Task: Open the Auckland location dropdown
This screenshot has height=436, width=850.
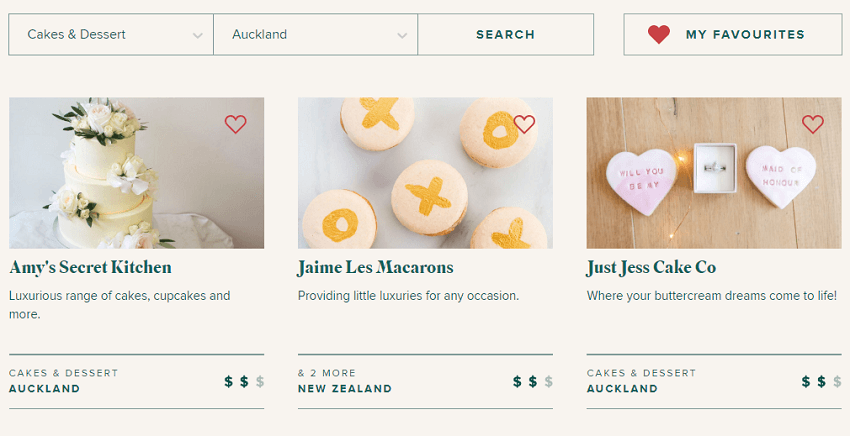Action: pyautogui.click(x=315, y=35)
